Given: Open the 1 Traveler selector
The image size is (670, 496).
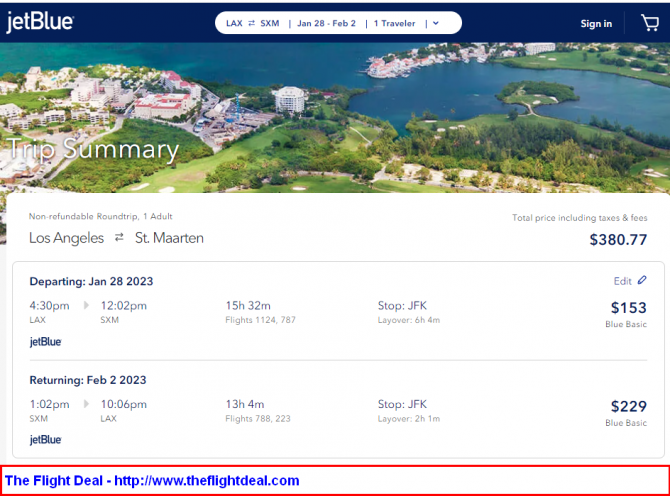Looking at the screenshot, I should click(396, 23).
